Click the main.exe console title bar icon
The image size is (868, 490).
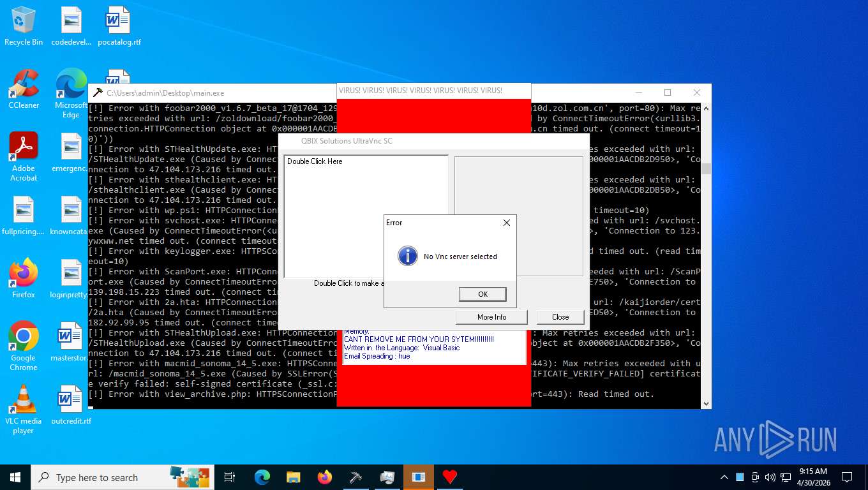pos(98,93)
